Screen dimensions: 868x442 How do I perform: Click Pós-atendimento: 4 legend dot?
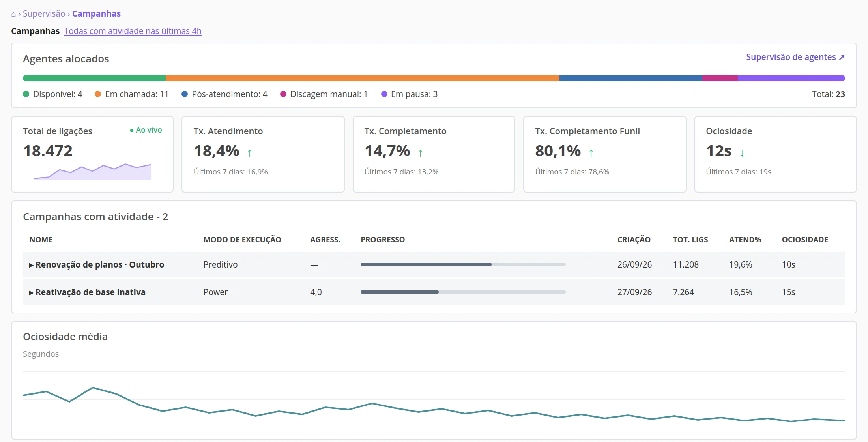[x=185, y=94]
